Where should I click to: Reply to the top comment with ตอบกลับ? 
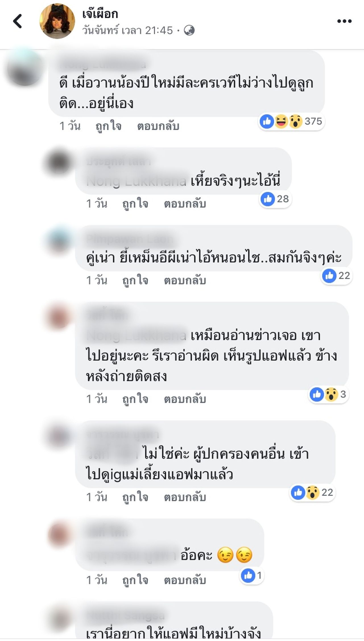click(x=158, y=126)
